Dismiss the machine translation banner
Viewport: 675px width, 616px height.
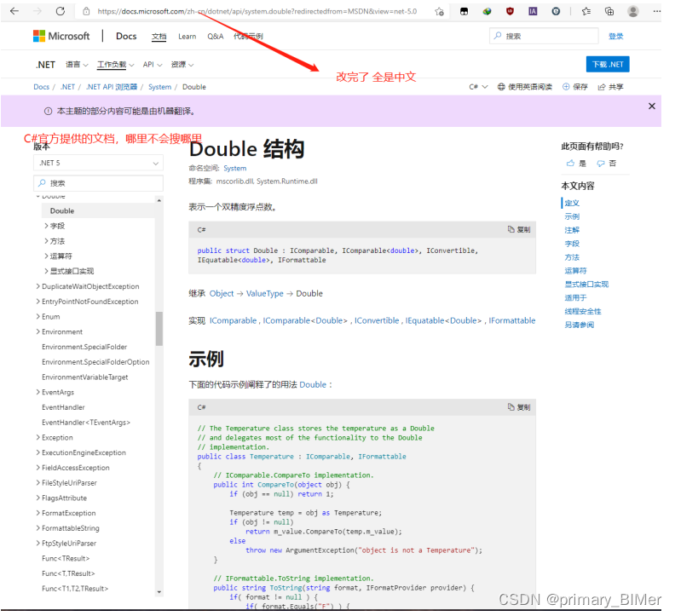652,106
